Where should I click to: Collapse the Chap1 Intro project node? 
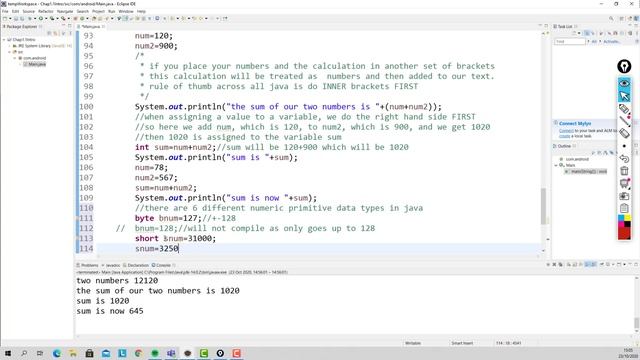click(x=4, y=40)
